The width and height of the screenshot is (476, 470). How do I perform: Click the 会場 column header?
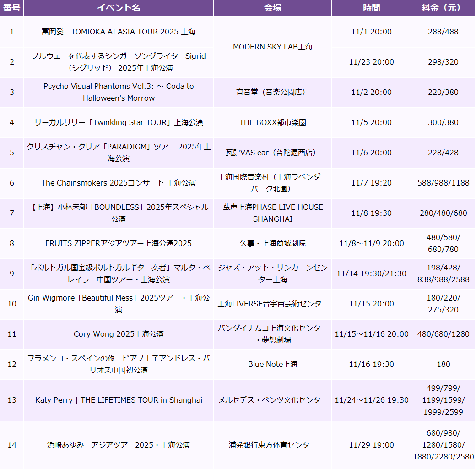click(x=272, y=8)
